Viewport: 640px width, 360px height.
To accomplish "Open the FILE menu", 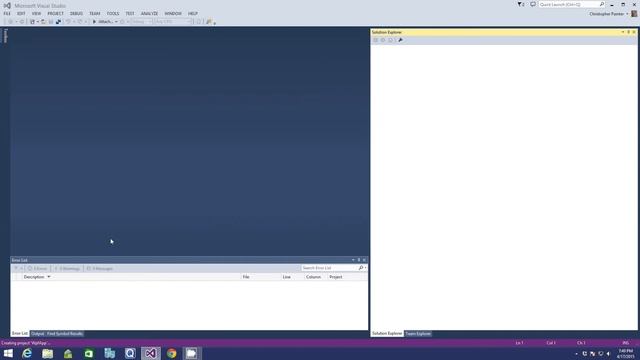I will point(7,13).
